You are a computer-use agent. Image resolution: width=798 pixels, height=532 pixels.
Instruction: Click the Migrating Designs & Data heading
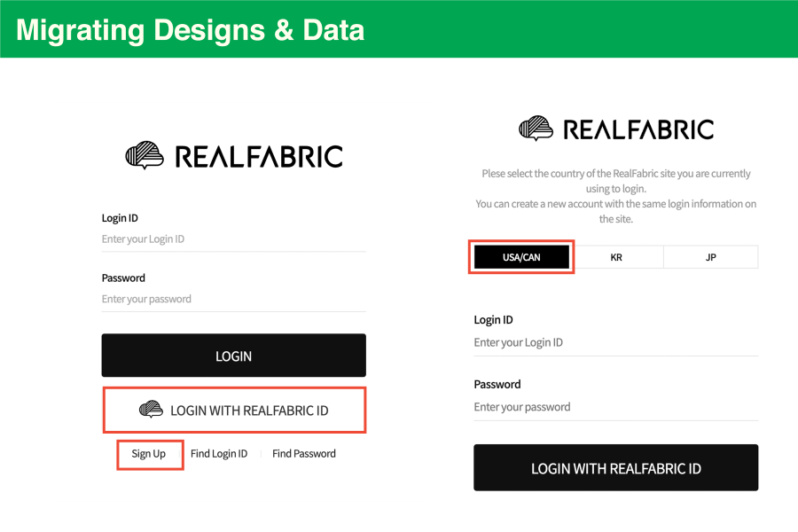tap(191, 29)
